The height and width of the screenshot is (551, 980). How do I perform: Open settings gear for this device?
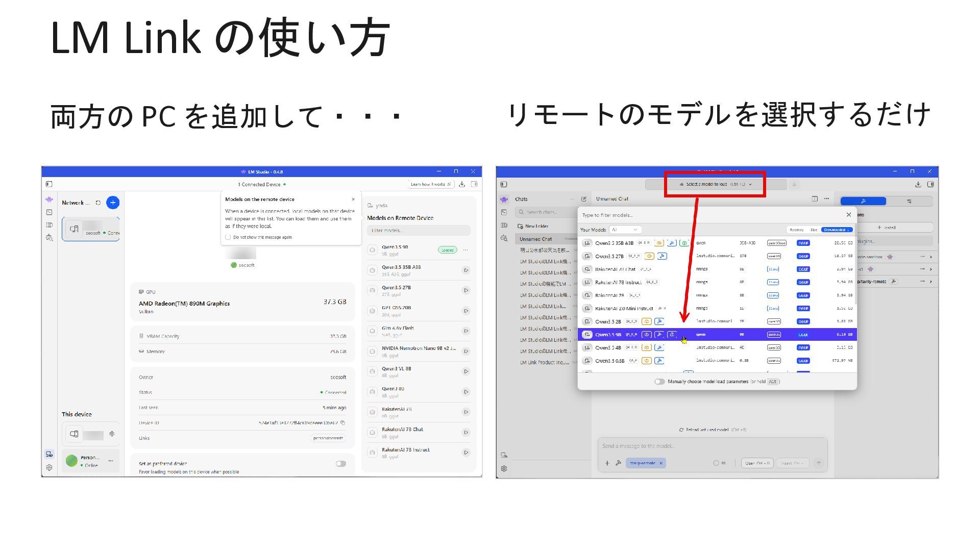tap(112, 434)
